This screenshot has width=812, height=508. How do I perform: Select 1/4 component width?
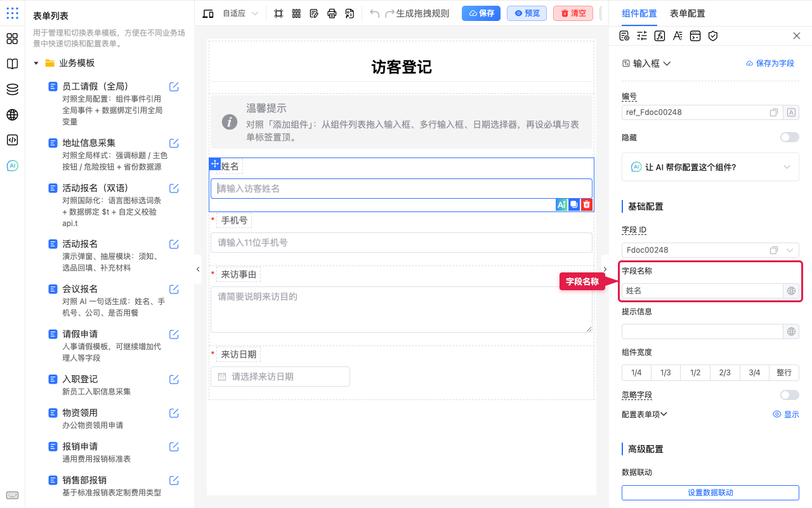[636, 373]
